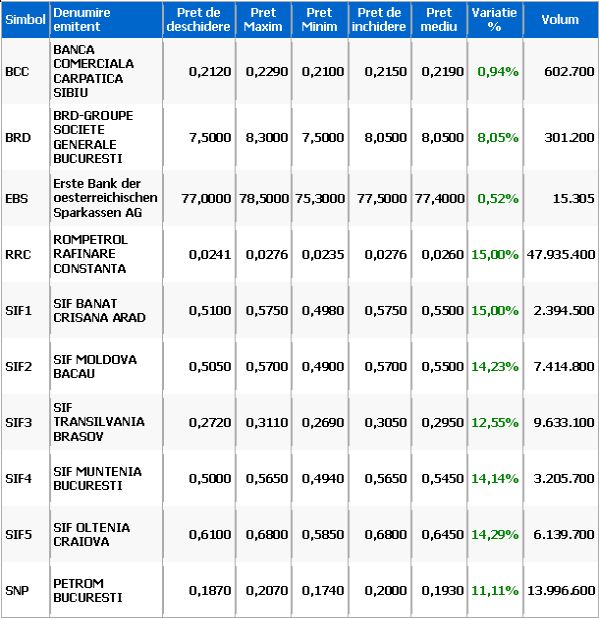Image resolution: width=599 pixels, height=619 pixels.
Task: Select SNP variation value 11,11%
Action: (495, 591)
